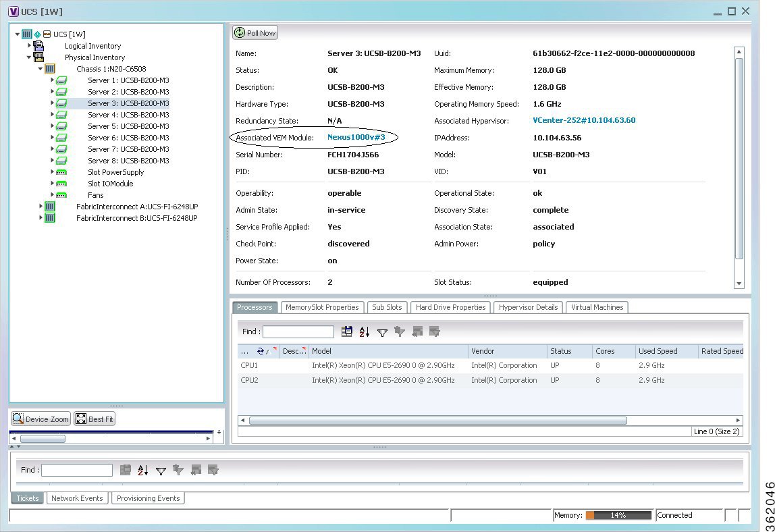Switch to the Virtual Machines tab
The height and width of the screenshot is (532, 775).
pyautogui.click(x=597, y=307)
